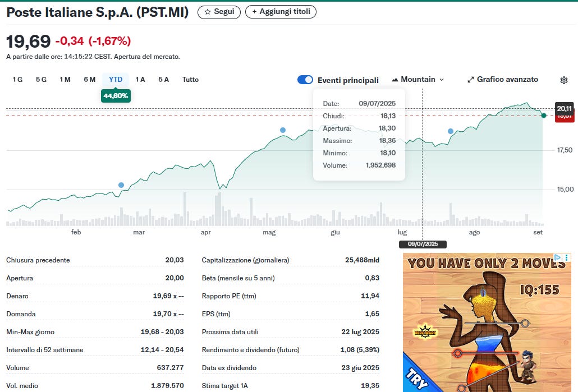The image size is (578, 392).
Task: Click the Vol. medio value 1.879.570
Action: 167,386
